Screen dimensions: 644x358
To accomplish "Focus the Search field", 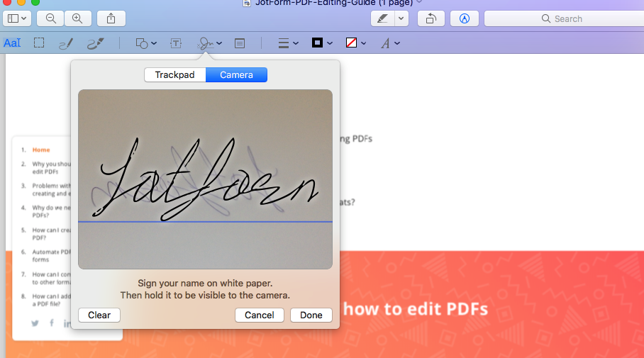I will (x=565, y=18).
